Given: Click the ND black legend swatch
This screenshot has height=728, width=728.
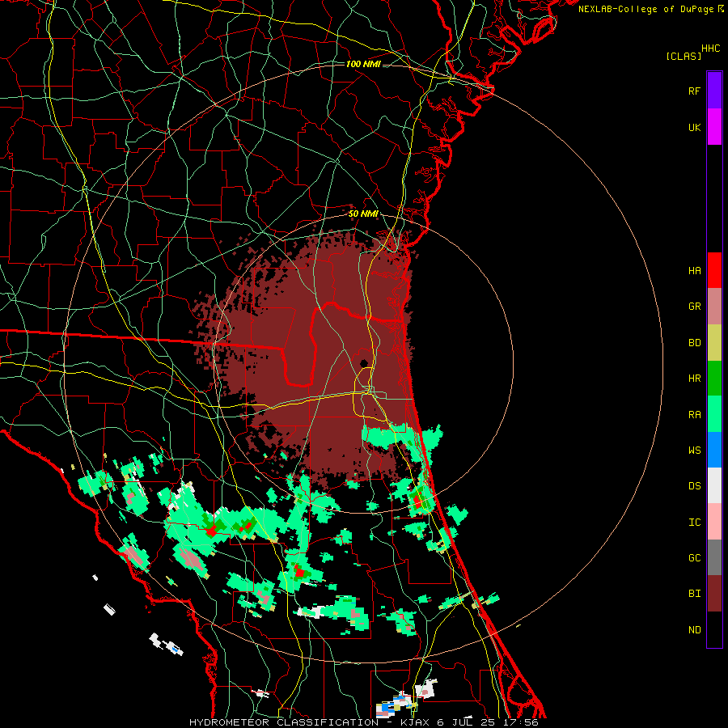Looking at the screenshot, I should point(714,629).
